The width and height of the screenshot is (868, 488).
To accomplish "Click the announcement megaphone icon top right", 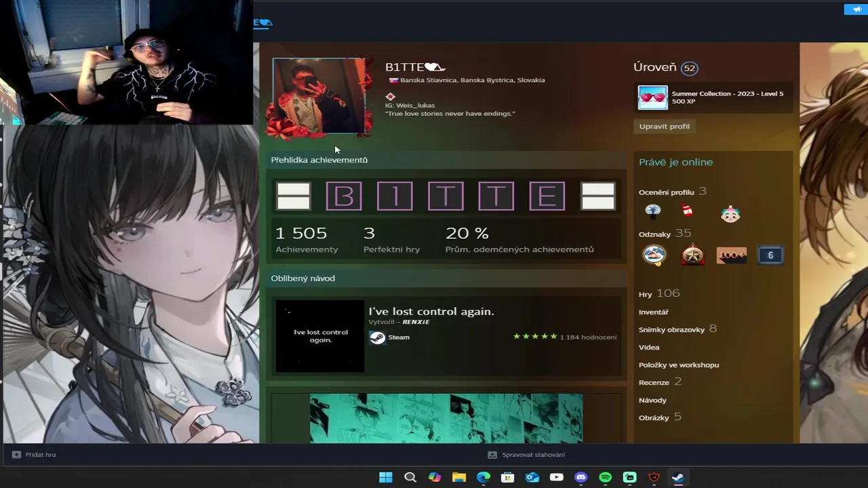I will tap(856, 9).
